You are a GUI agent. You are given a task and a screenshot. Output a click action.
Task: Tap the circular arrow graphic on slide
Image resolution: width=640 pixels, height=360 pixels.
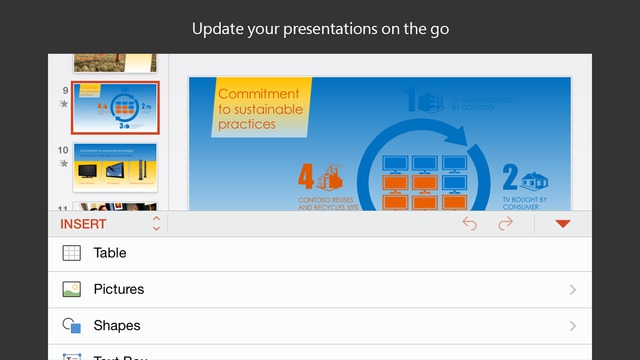423,164
